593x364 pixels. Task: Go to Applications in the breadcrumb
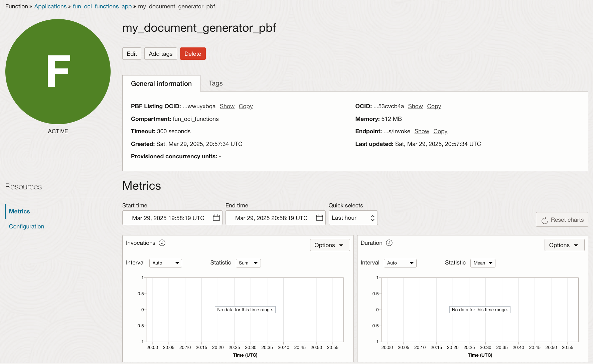50,6
